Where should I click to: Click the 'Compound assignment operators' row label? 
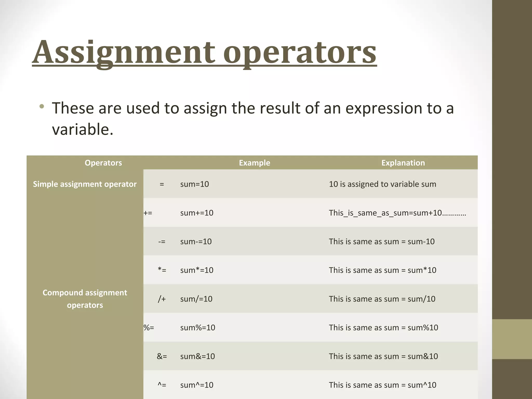(x=85, y=299)
